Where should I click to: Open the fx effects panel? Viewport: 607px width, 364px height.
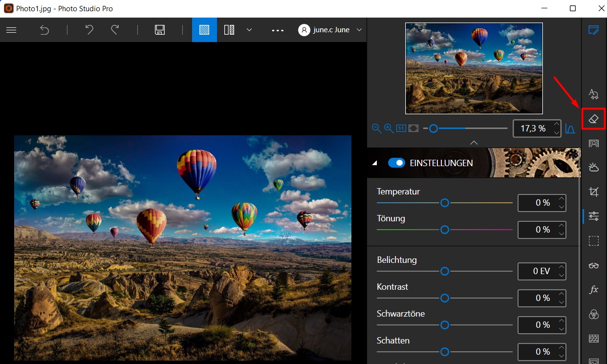click(594, 290)
